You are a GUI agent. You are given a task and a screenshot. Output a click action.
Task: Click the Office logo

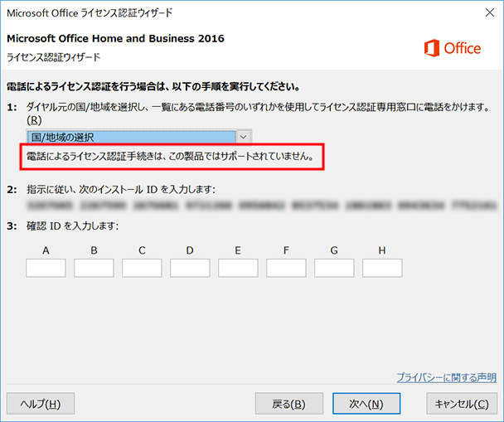452,48
